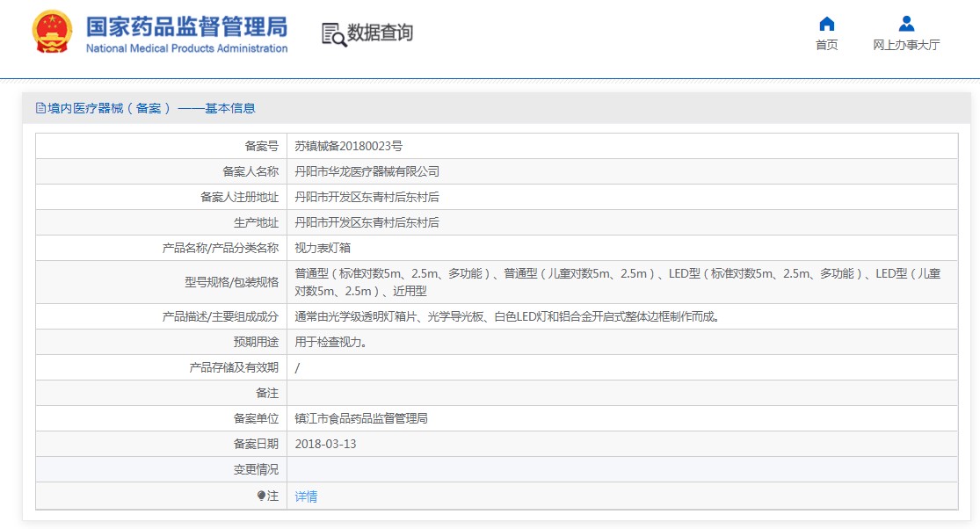Screen dimensions: 980x529
Task: Go to 首页 text link
Action: pyautogui.click(x=826, y=45)
